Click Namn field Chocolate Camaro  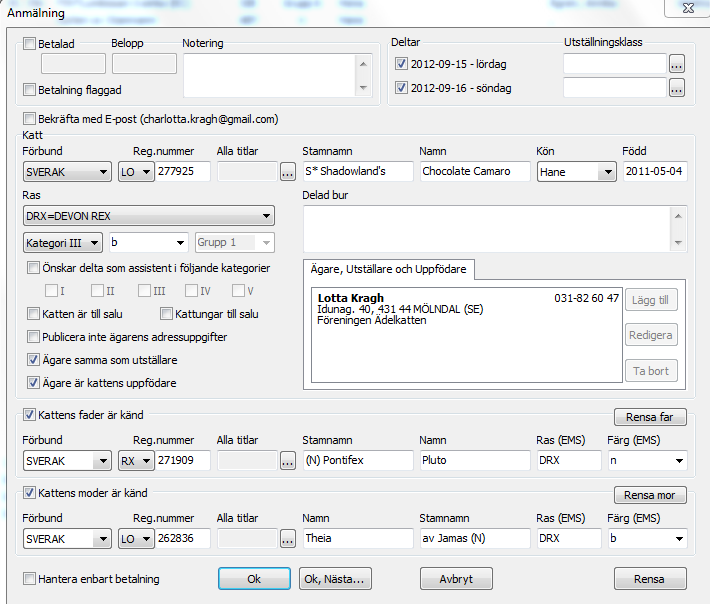tap(475, 171)
